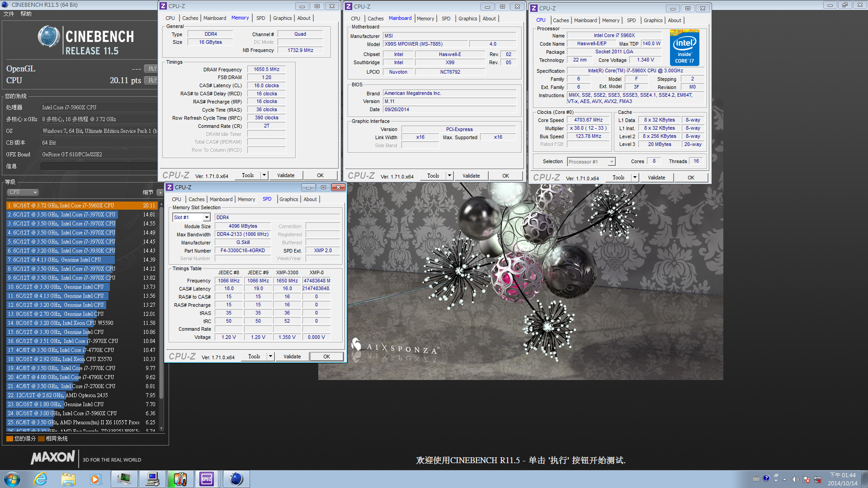Image resolution: width=868 pixels, height=488 pixels.
Task: Open the Cinebench help menu (帮助)
Action: tap(26, 14)
